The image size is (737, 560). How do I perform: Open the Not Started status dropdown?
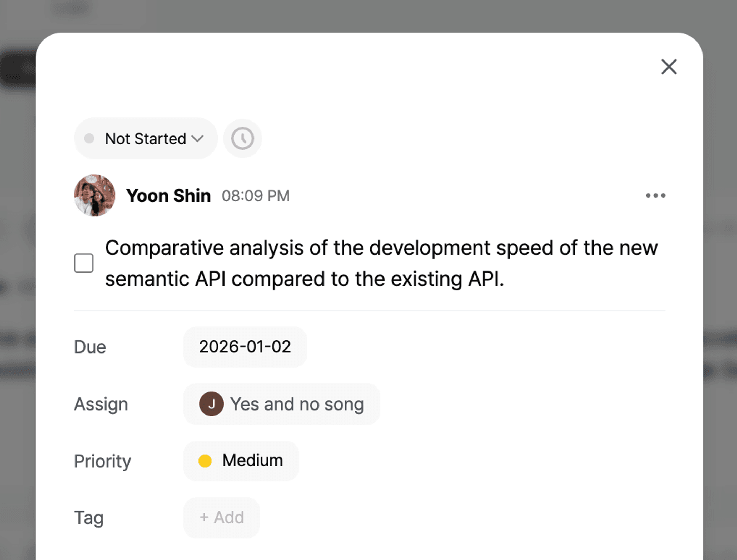click(x=146, y=138)
